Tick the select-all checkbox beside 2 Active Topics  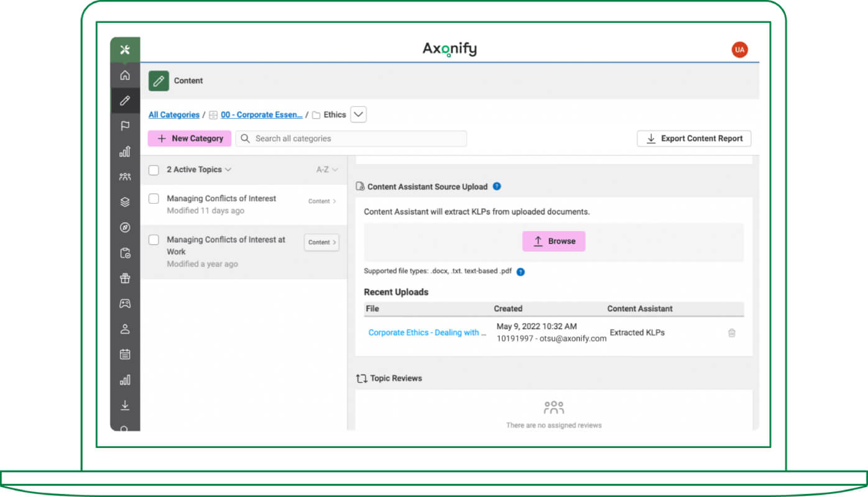point(154,170)
